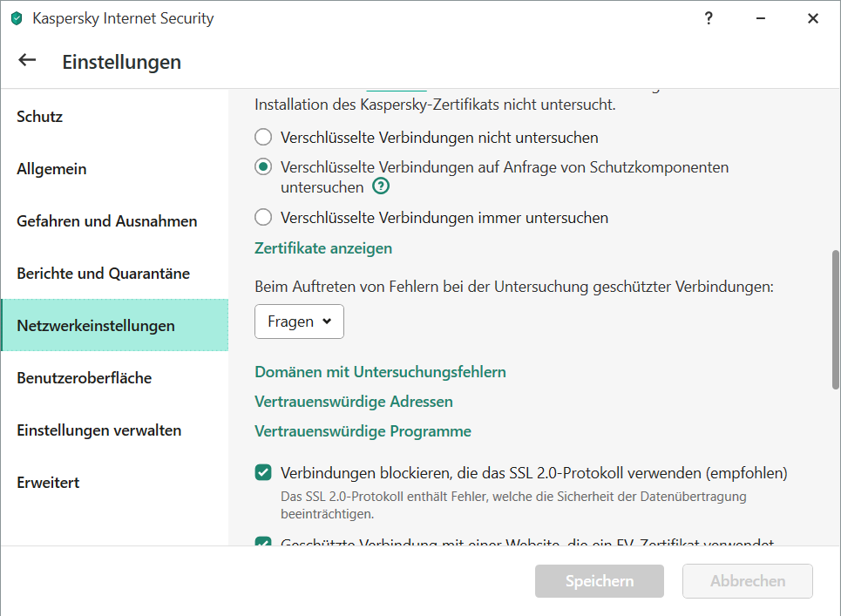Open the Schutz settings section

point(115,117)
